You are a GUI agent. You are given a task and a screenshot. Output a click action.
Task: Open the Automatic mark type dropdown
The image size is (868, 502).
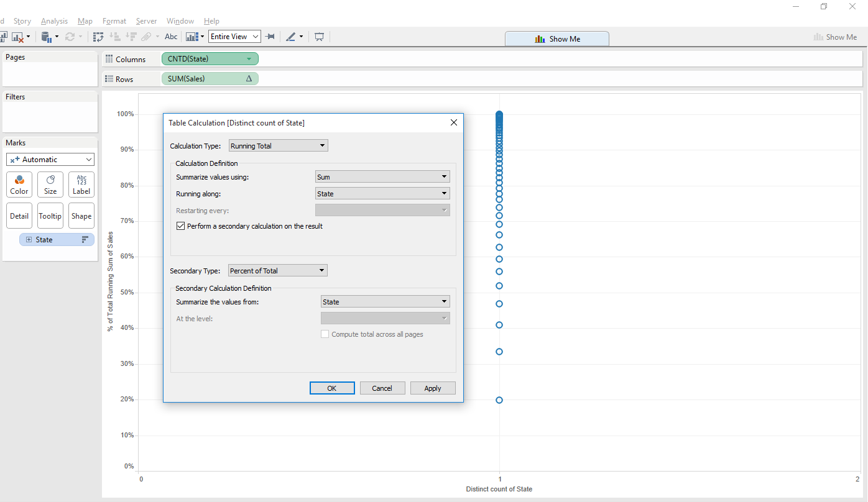[50, 160]
